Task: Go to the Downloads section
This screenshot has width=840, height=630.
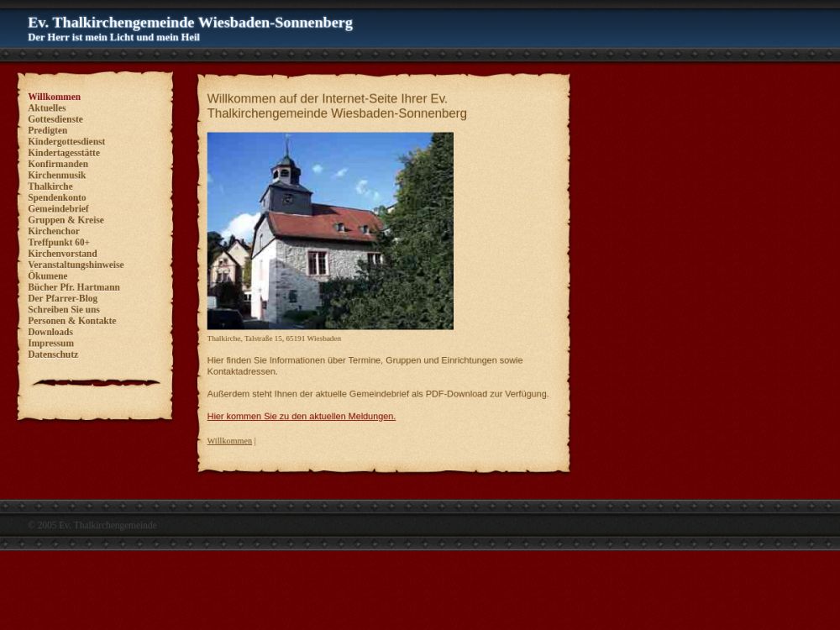Action: [x=50, y=332]
